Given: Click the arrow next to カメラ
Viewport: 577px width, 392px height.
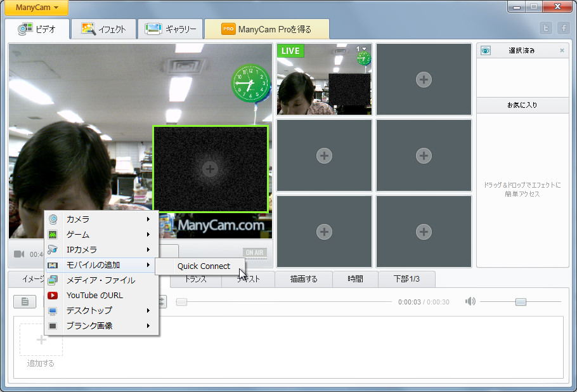Looking at the screenshot, I should (148, 219).
